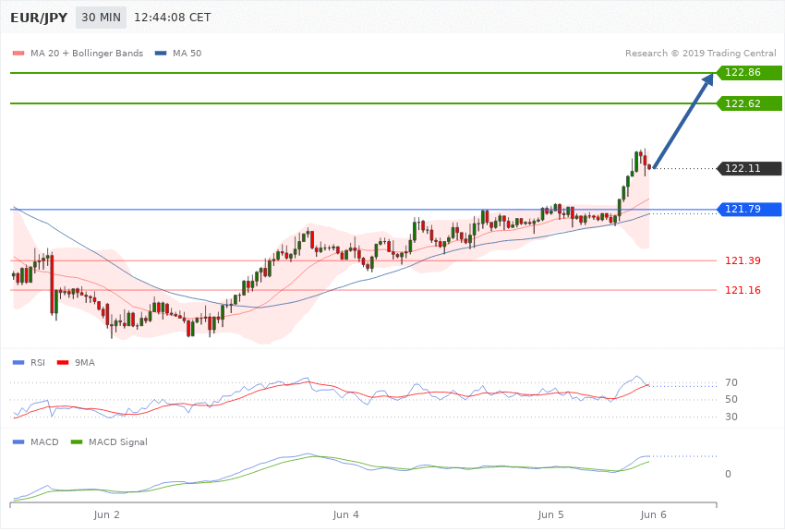Viewport: 785px width, 532px height.
Task: Click Research © 2019 Trading Central credit
Action: (700, 53)
